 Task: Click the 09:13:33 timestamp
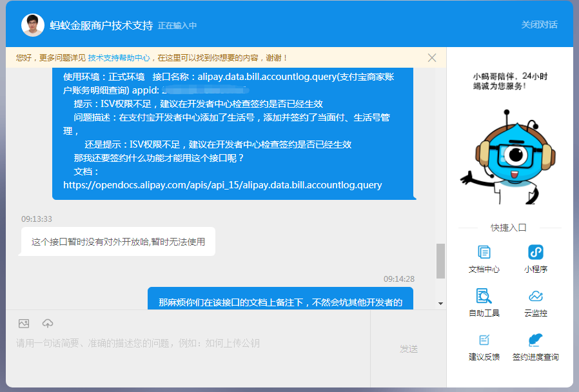37,219
